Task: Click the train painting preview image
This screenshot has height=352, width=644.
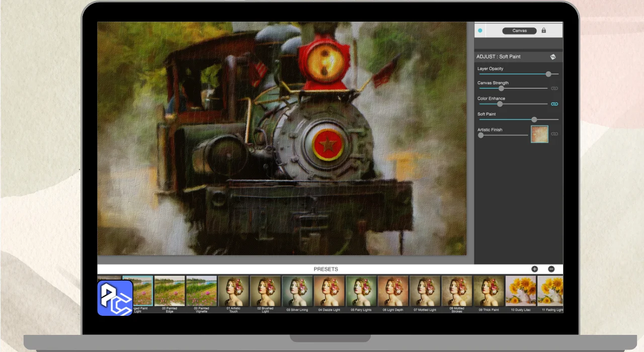Action: 282,138
